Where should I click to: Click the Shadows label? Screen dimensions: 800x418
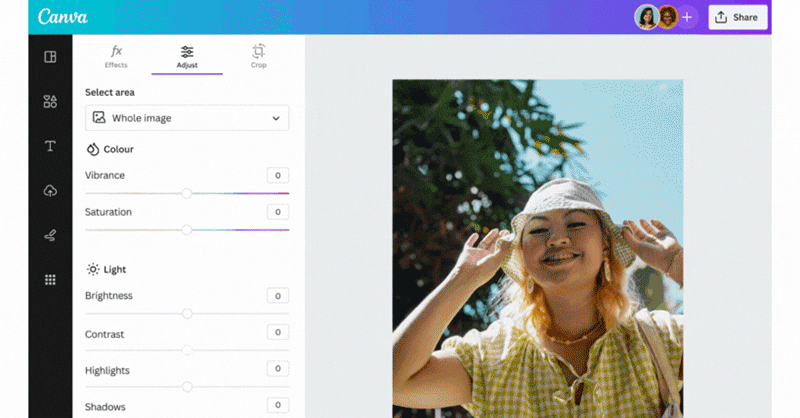[105, 407]
